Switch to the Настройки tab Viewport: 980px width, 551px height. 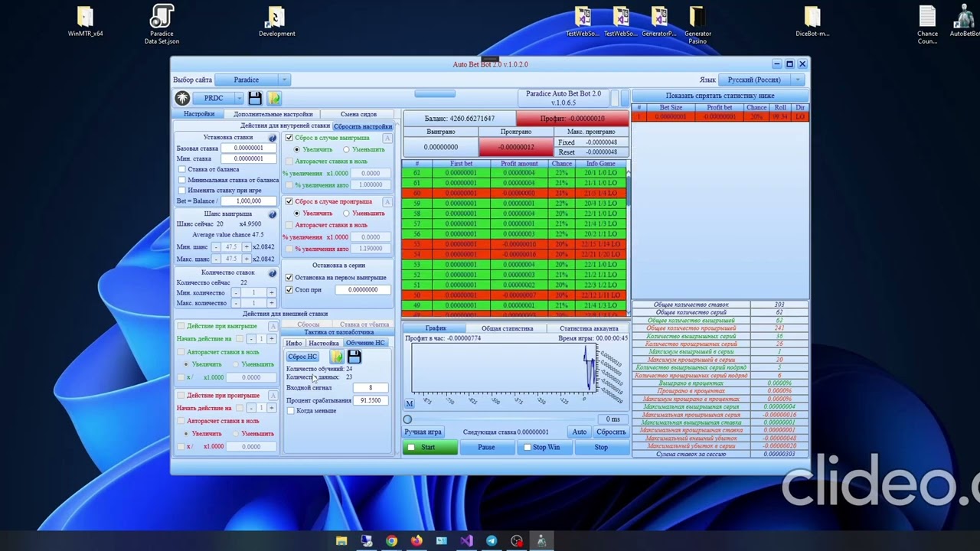click(x=199, y=114)
